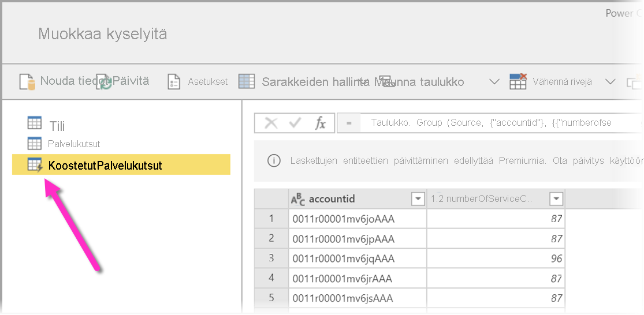Image resolution: width=644 pixels, height=315 pixels.
Task: Click the KoostetutPalvelukutsut computed table icon
Action: [35, 165]
